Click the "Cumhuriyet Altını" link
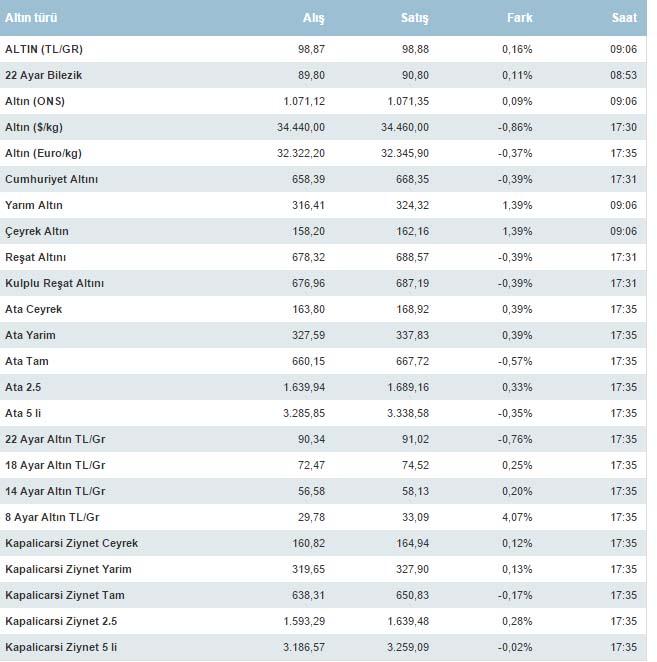The height and width of the screenshot is (662, 657). pyautogui.click(x=52, y=179)
